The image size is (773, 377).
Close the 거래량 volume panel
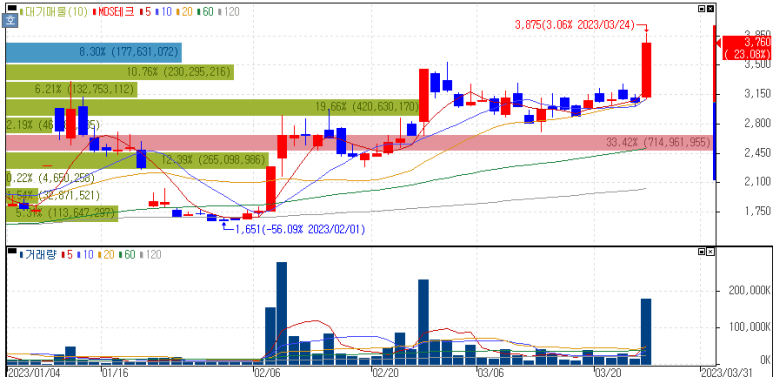(710, 252)
